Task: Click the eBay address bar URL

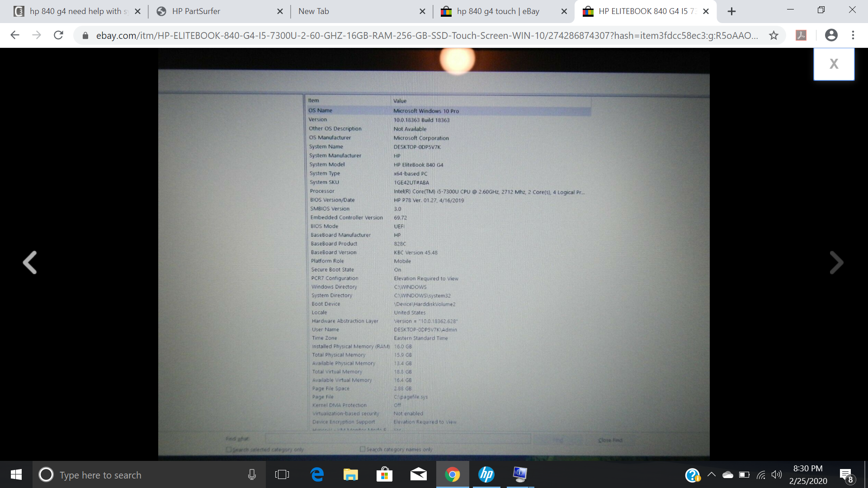Action: [427, 36]
